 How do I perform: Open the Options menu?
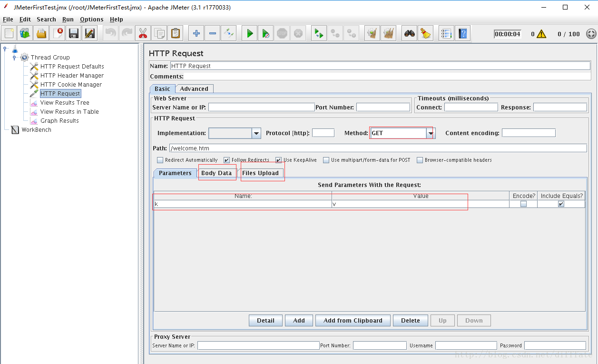click(x=91, y=20)
